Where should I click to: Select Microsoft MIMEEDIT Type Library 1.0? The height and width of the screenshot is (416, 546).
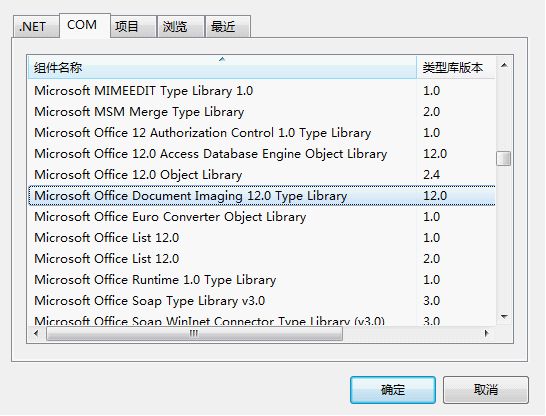point(262,91)
